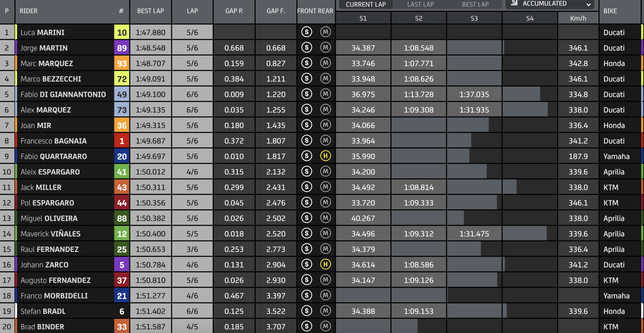Click Marc Marquez's S2 time 1:07.771

(x=419, y=63)
